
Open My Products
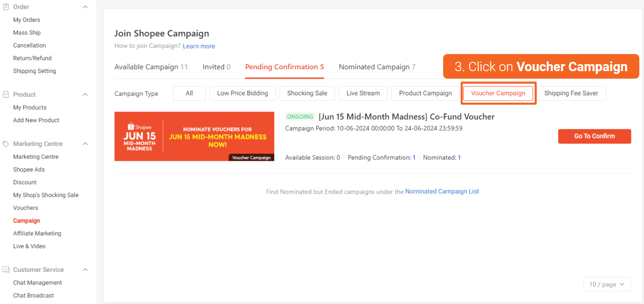click(x=30, y=107)
